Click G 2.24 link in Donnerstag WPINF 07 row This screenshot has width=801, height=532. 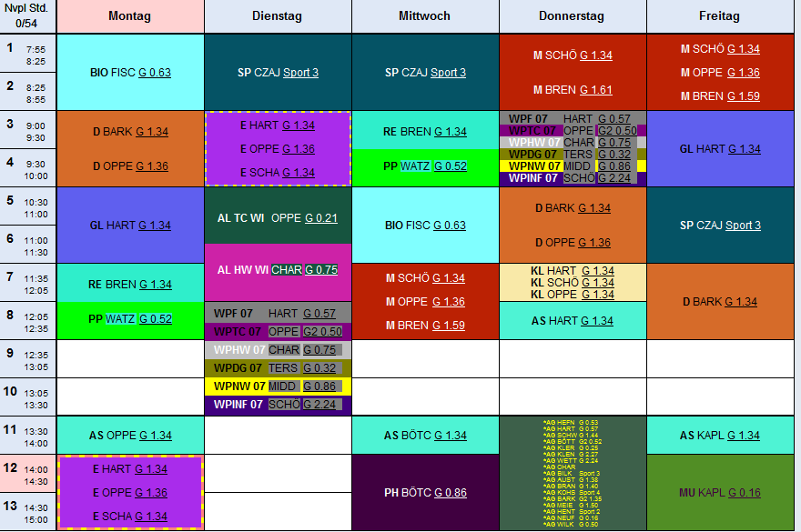coord(614,179)
